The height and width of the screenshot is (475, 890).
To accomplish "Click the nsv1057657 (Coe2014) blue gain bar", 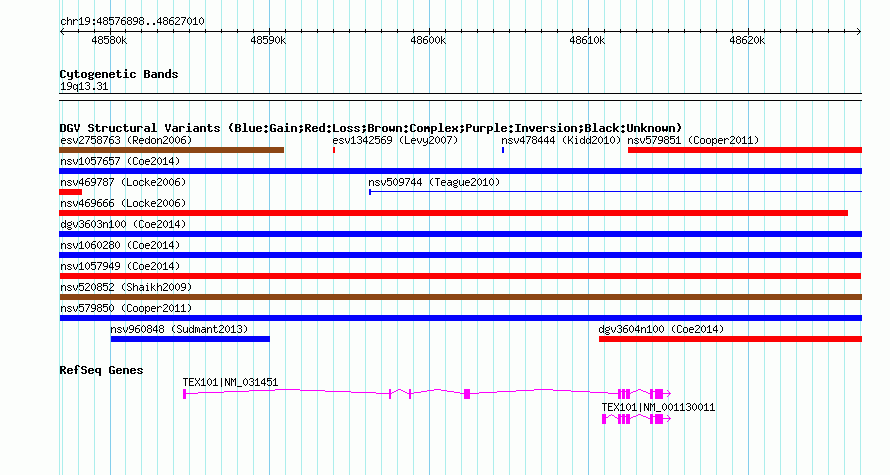I will (x=460, y=171).
